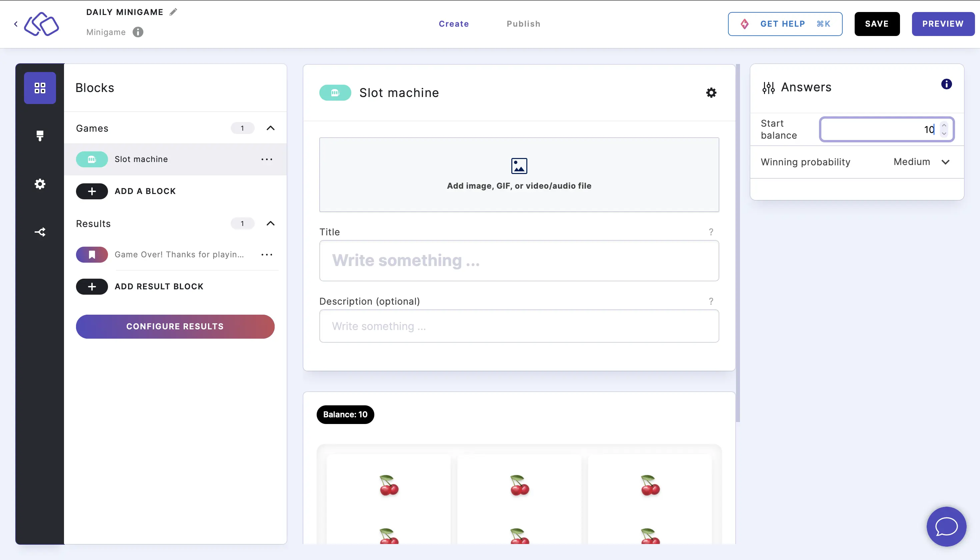Collapse the Results section expander
980x560 pixels.
[x=271, y=223]
